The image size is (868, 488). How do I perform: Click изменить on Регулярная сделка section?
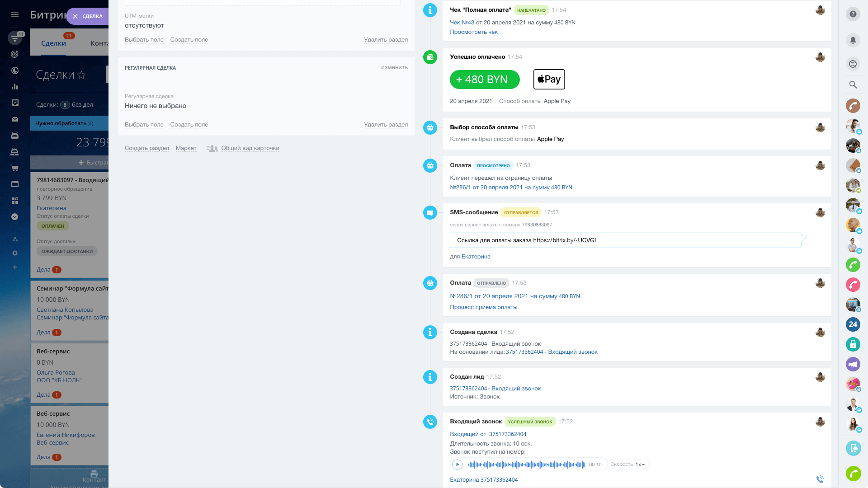(x=394, y=67)
